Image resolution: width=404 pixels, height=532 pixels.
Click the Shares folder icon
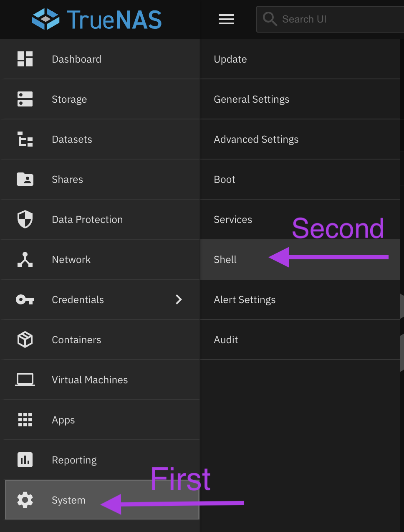25,179
